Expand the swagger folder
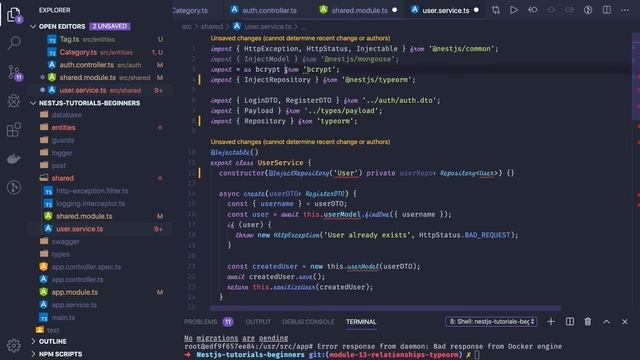 coord(65,241)
